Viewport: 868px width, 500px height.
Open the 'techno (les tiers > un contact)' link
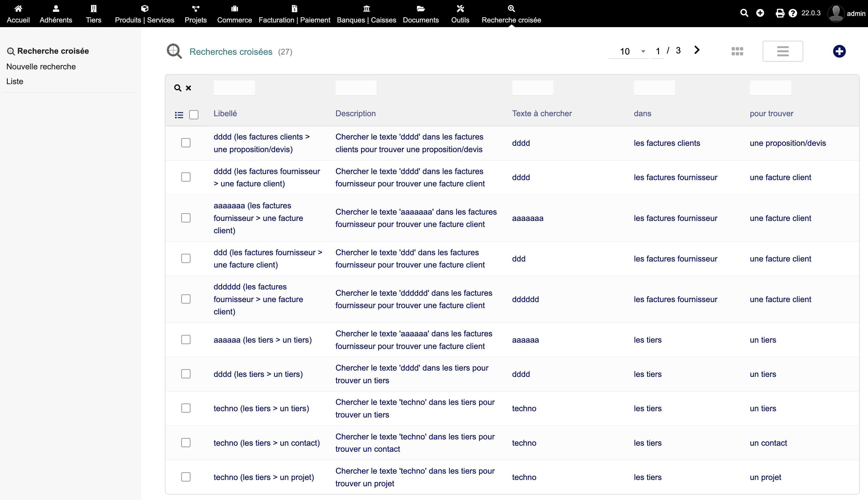[266, 443]
